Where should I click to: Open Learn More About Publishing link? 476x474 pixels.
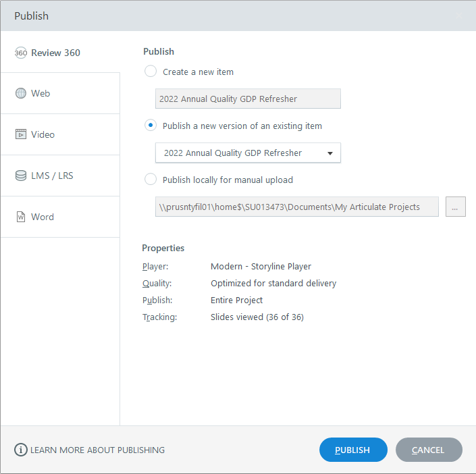point(98,450)
